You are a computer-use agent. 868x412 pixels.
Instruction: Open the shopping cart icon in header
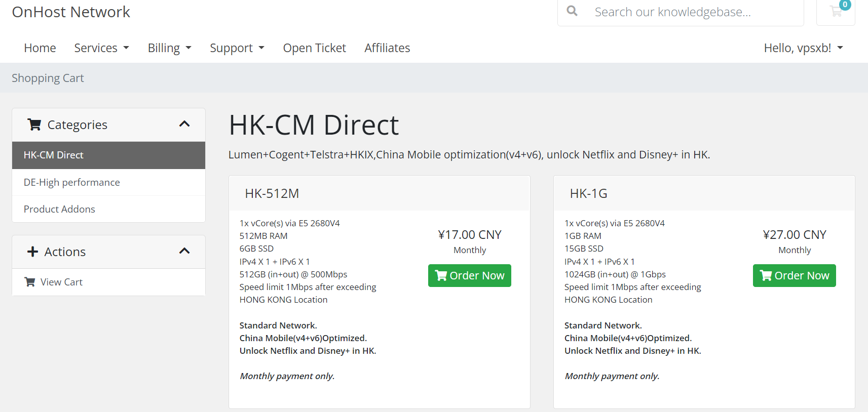pos(836,11)
